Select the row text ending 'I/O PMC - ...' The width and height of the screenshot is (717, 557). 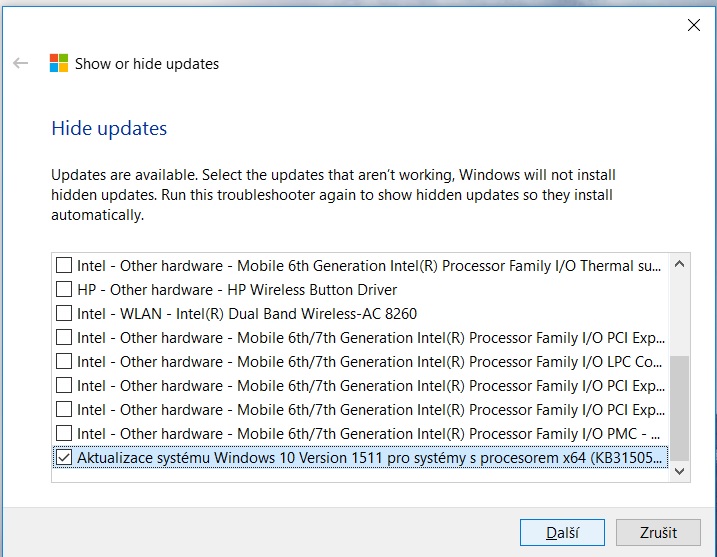(369, 434)
